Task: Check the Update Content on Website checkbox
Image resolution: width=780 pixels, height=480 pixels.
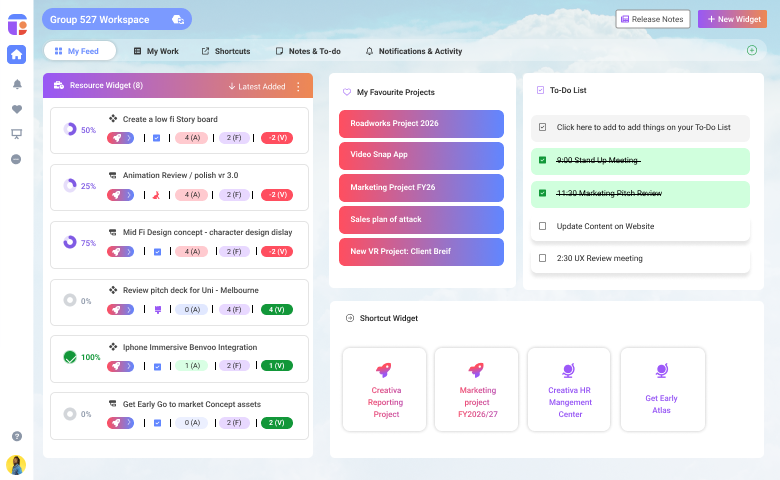Action: click(x=542, y=226)
